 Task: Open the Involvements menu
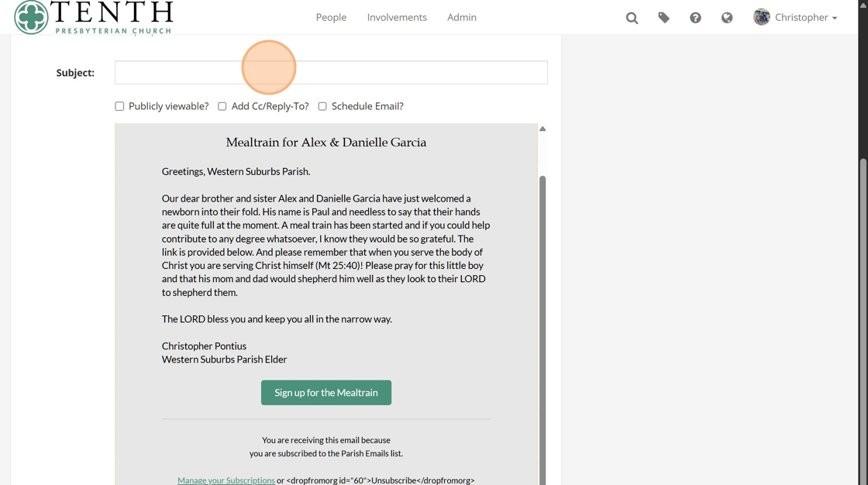coord(397,17)
